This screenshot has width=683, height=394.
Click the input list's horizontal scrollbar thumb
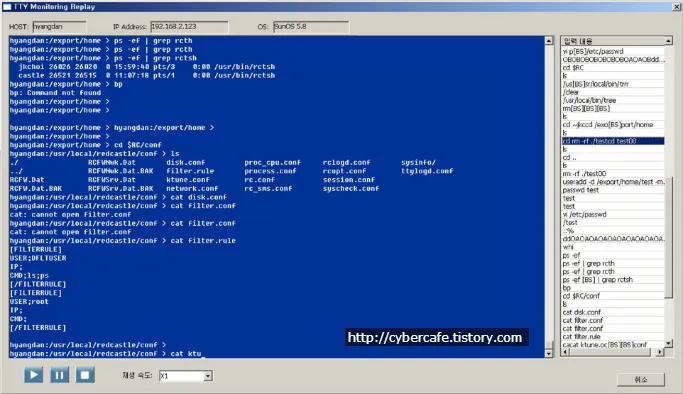tap(610, 352)
